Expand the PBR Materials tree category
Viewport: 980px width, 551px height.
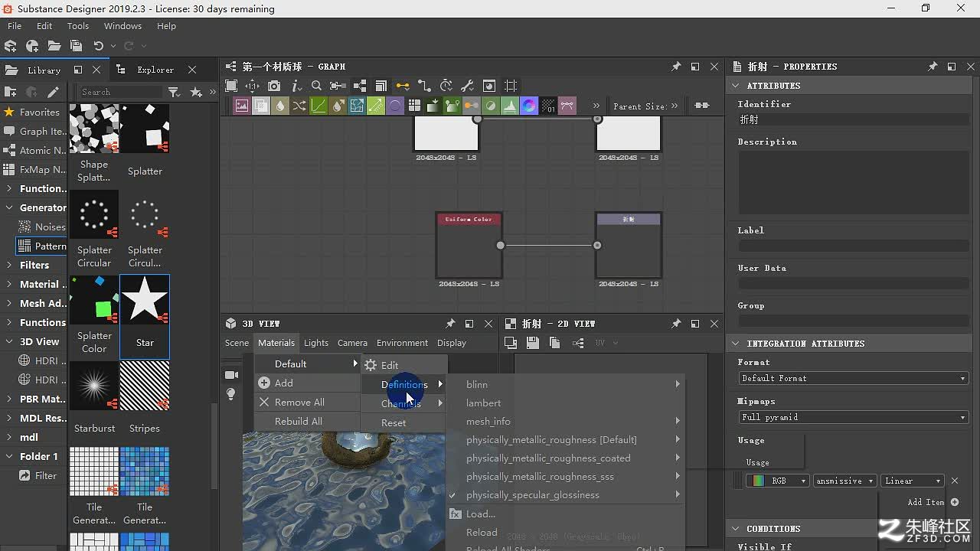8,399
